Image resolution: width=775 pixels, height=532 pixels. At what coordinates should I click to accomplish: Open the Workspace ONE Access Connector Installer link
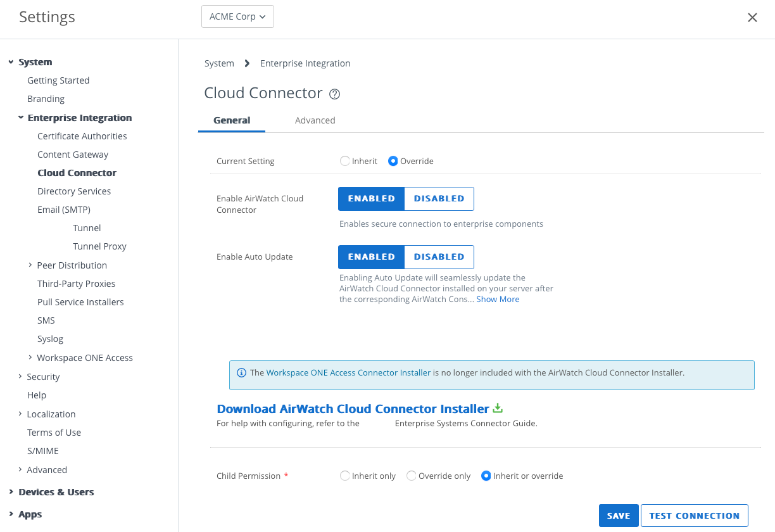[x=348, y=372]
